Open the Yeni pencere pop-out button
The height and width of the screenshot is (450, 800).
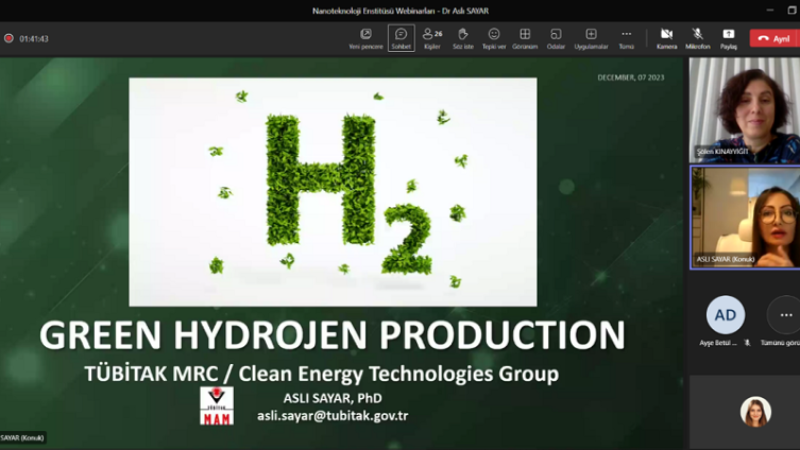366,39
